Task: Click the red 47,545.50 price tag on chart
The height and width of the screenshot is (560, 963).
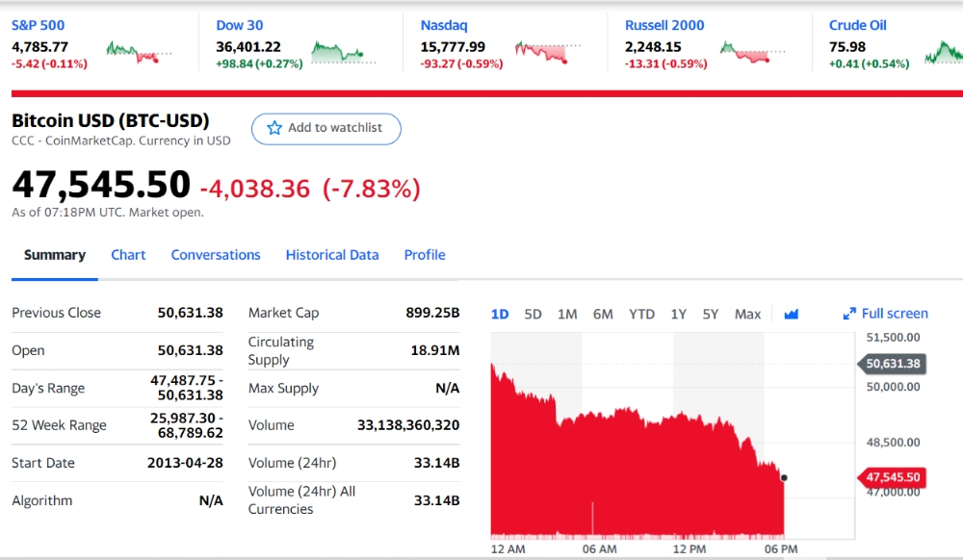Action: click(x=892, y=477)
